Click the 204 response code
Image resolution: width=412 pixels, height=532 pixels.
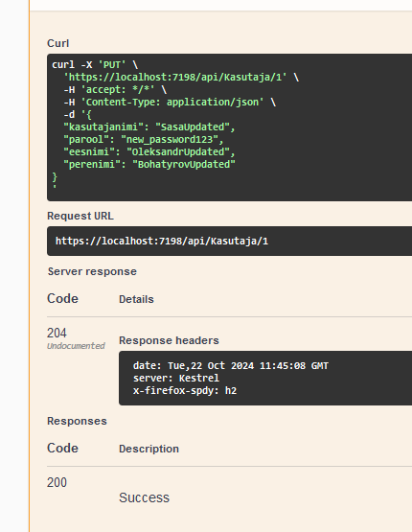point(57,333)
